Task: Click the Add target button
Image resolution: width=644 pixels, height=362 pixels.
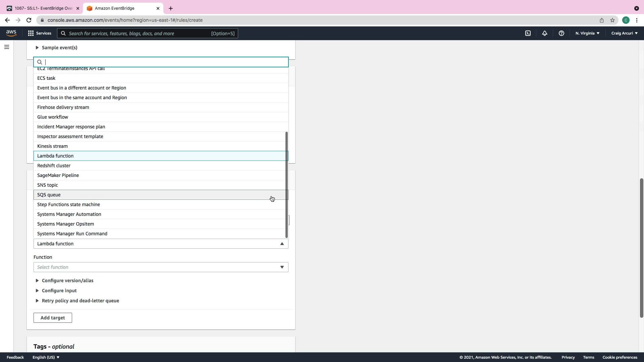Action: click(x=53, y=318)
